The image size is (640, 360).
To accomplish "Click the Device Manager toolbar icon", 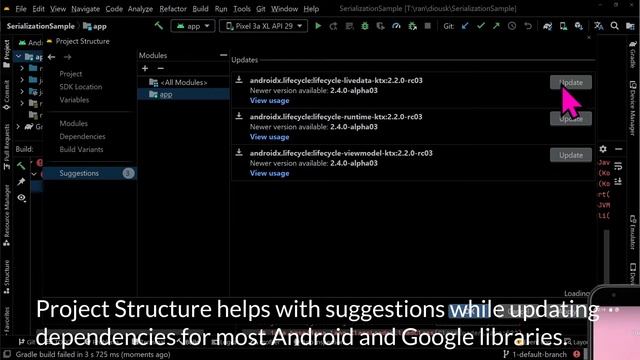I will pyautogui.click(x=563, y=26).
